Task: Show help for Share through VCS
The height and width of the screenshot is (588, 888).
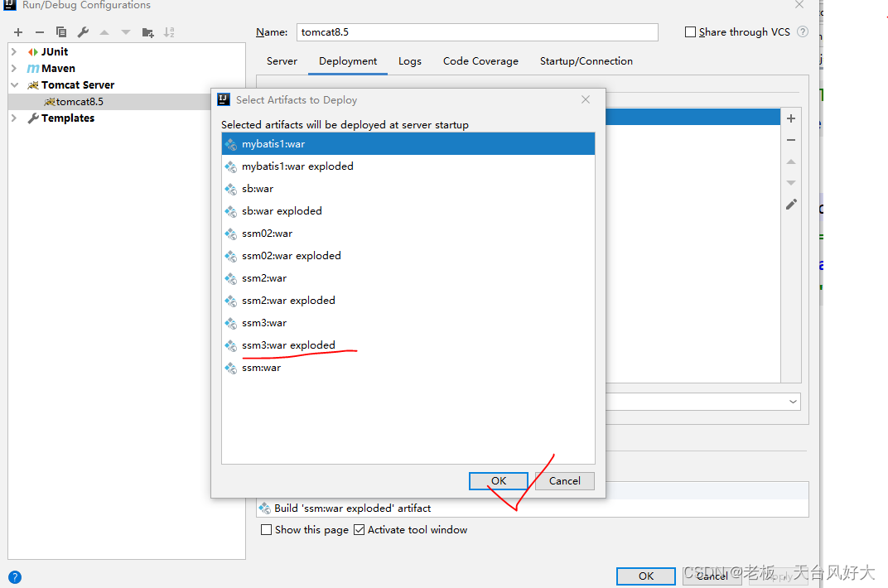Action: tap(803, 31)
